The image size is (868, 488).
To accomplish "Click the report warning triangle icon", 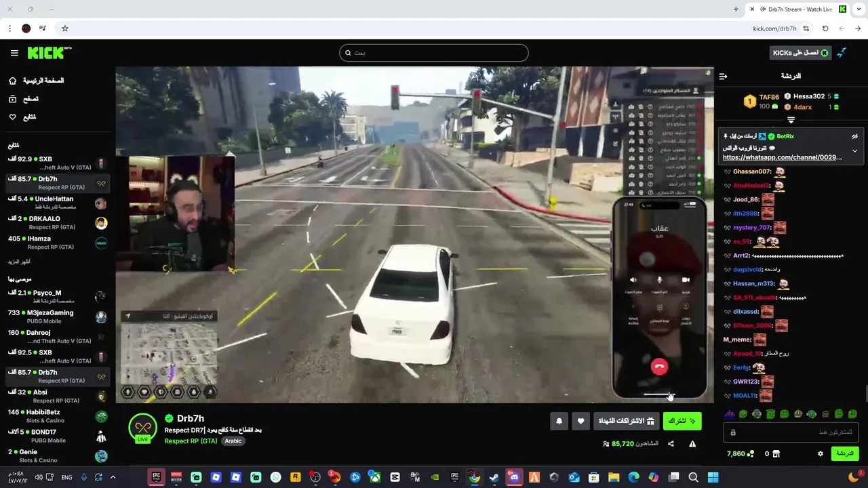I will tap(692, 444).
